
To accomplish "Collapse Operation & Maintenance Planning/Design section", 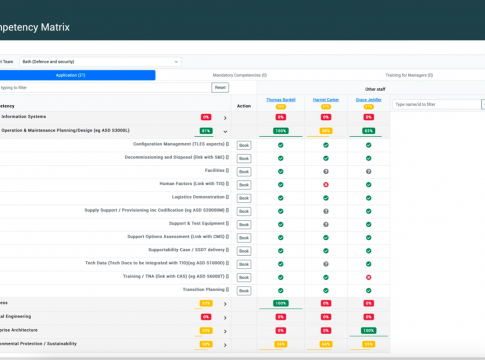I will click(225, 131).
